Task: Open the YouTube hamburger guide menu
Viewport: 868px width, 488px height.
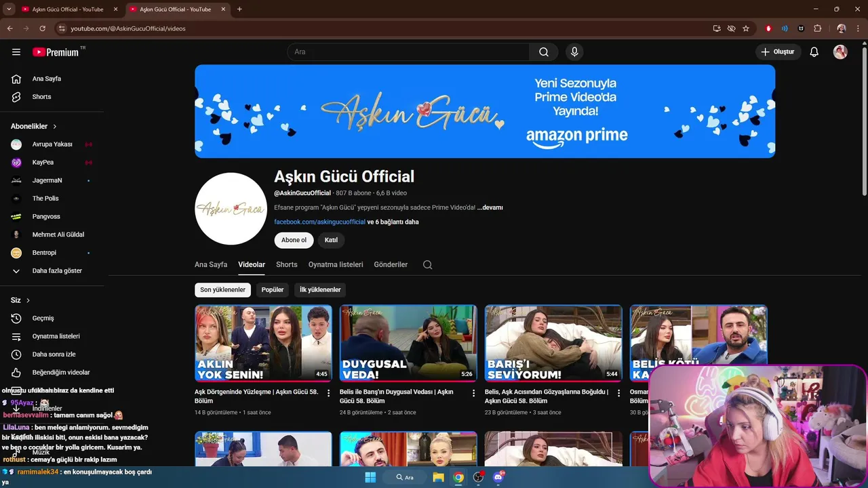Action: pyautogui.click(x=16, y=52)
